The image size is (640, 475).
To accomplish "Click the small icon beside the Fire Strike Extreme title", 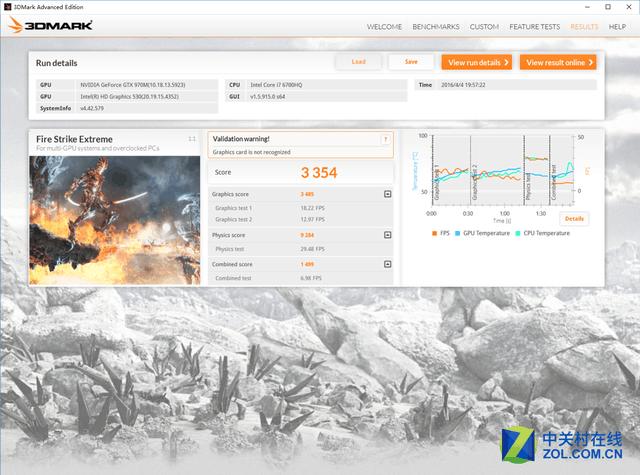I will point(192,139).
